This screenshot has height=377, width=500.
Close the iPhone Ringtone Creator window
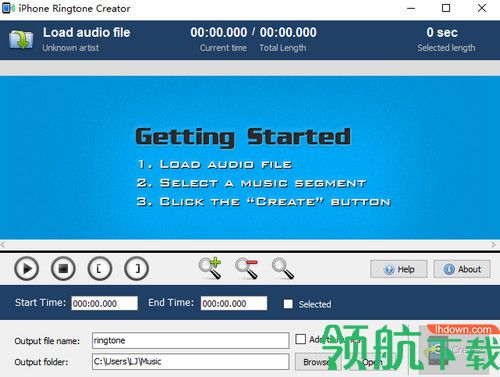[482, 8]
